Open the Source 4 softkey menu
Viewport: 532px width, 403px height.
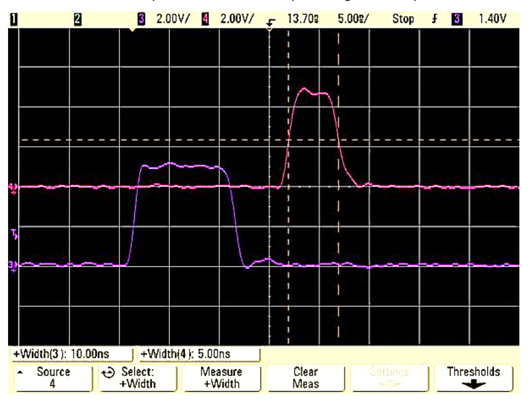click(x=54, y=378)
